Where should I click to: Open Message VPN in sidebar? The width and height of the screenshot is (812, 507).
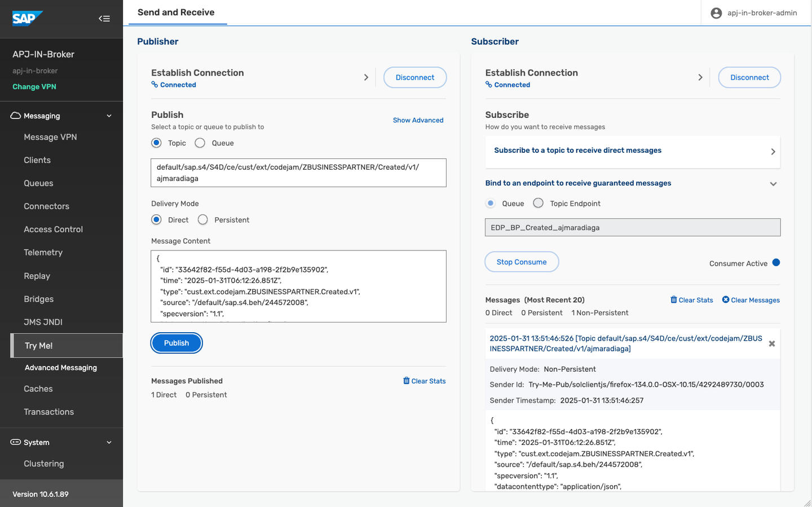pyautogui.click(x=50, y=137)
